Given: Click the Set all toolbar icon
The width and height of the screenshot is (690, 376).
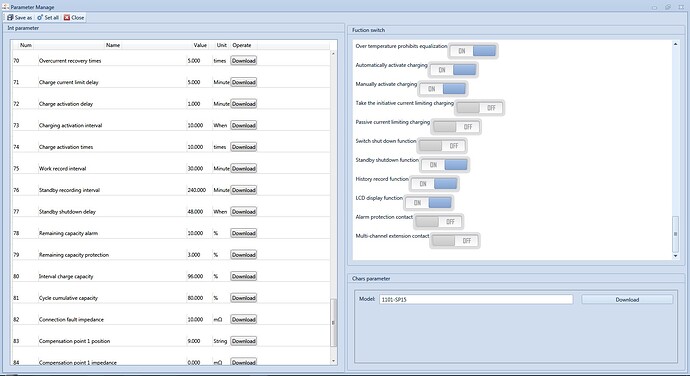Looking at the screenshot, I should coord(40,18).
